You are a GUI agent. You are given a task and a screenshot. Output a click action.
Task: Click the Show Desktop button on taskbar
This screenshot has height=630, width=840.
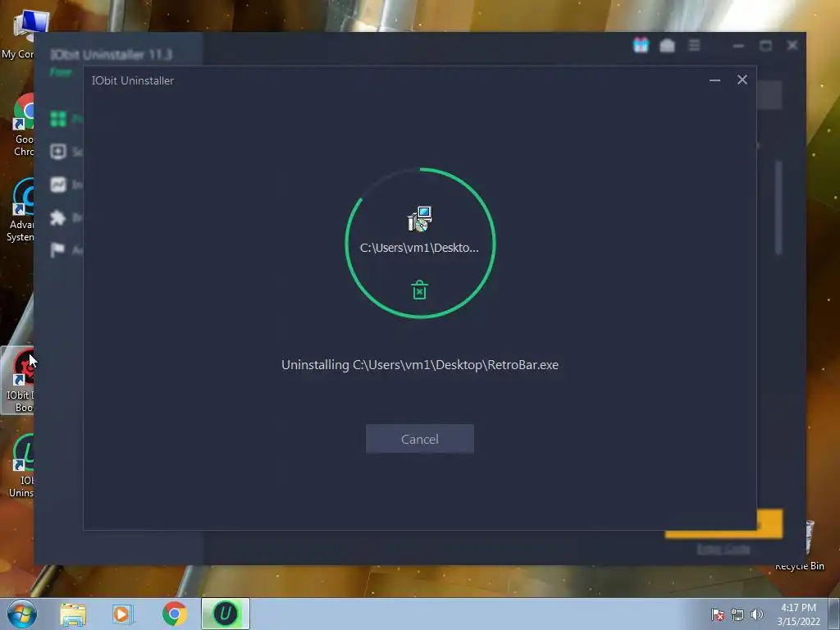[x=834, y=614]
